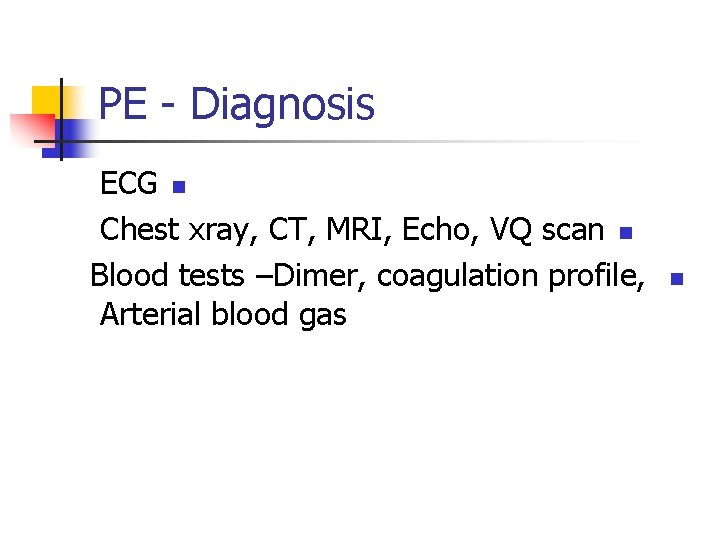720x540 pixels.
Task: Click the words Blood tests
Action: coord(167,274)
